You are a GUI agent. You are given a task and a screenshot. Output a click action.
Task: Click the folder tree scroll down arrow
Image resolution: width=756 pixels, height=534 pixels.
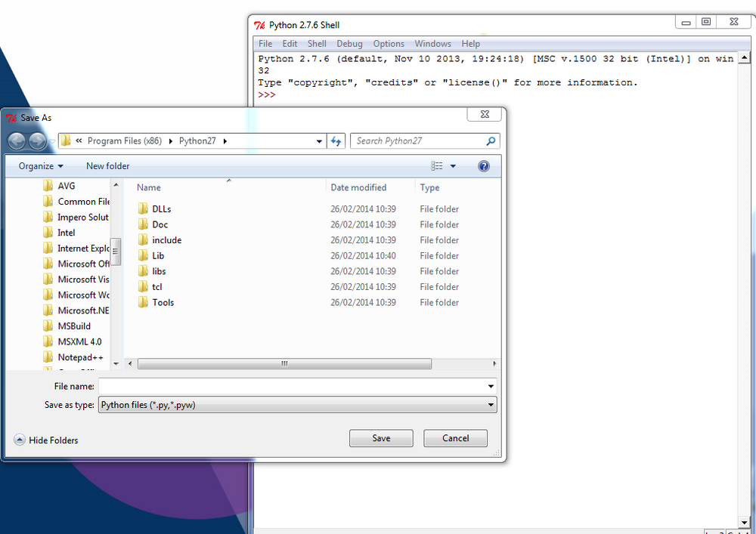click(116, 363)
